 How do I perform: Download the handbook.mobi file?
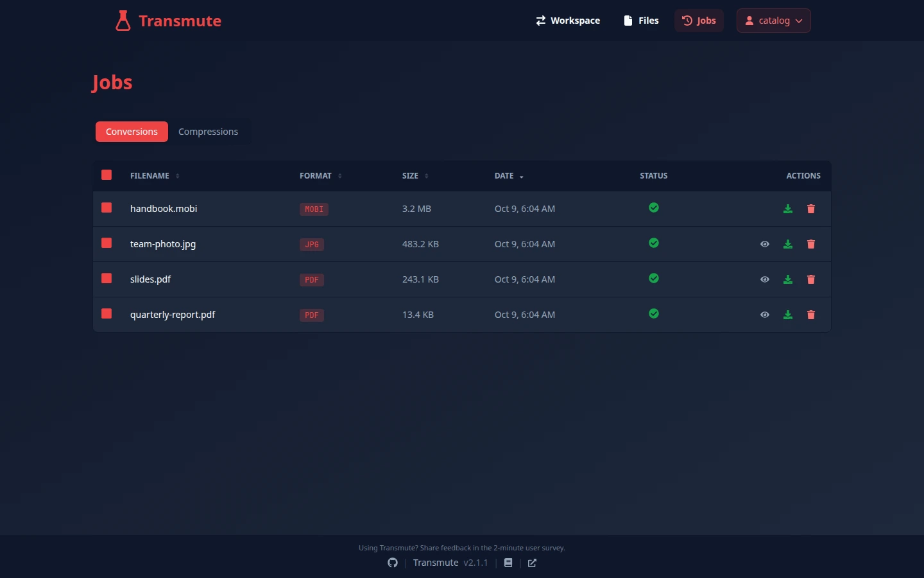788,209
